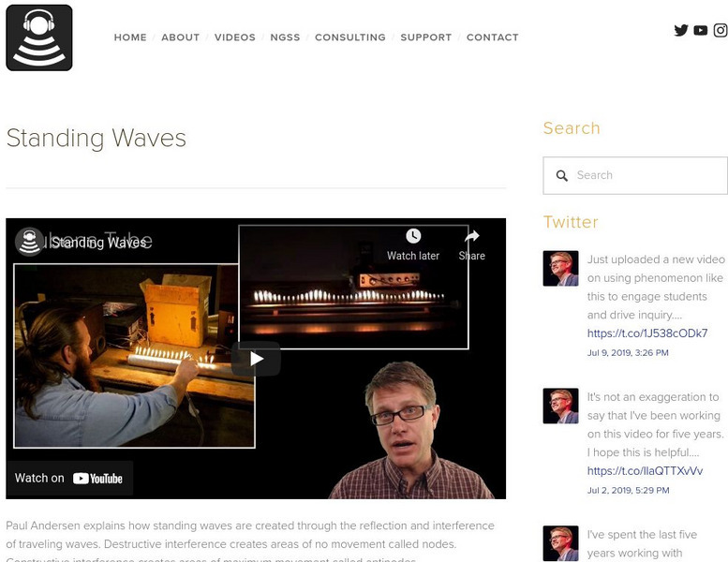Open the CONTACT menu item
The image size is (728, 562).
(x=493, y=37)
